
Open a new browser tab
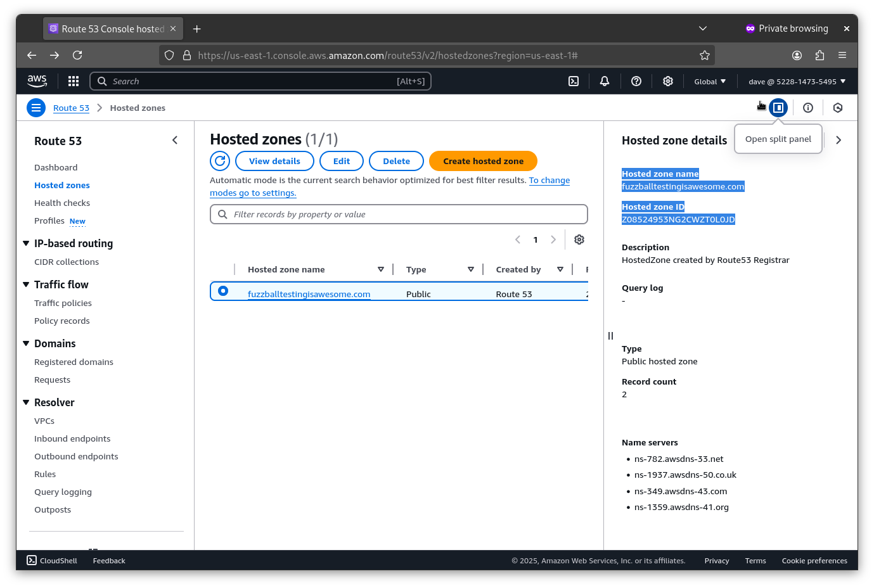coord(197,29)
